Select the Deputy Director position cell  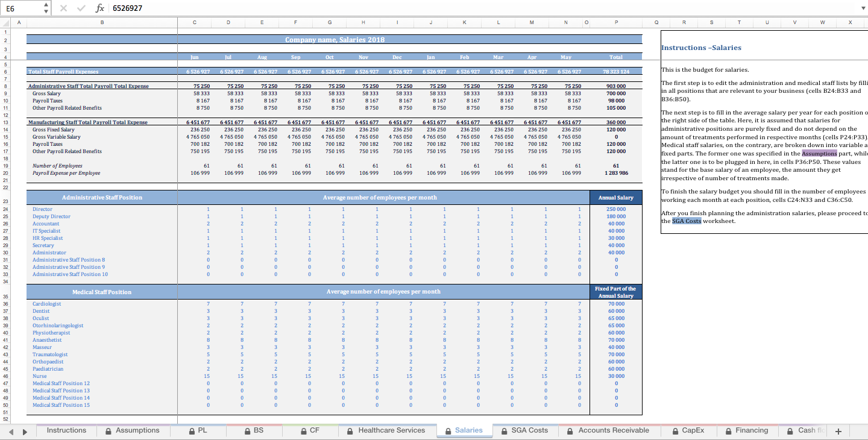[102, 216]
